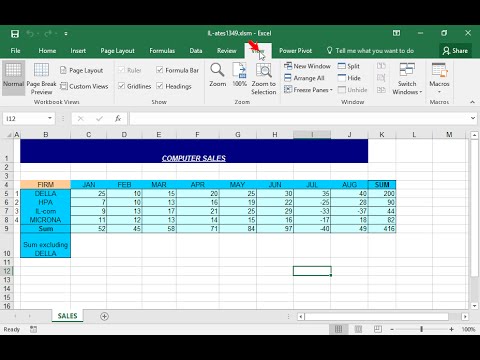Select Page Layout workbook view
Image resolution: width=480 pixels, height=360 pixels.
point(82,70)
